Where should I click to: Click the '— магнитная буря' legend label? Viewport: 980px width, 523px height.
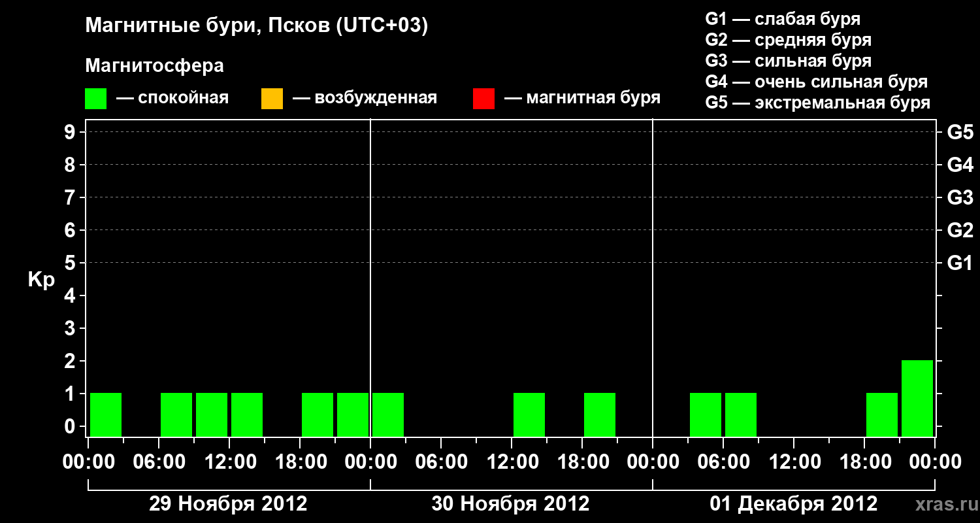click(x=582, y=98)
